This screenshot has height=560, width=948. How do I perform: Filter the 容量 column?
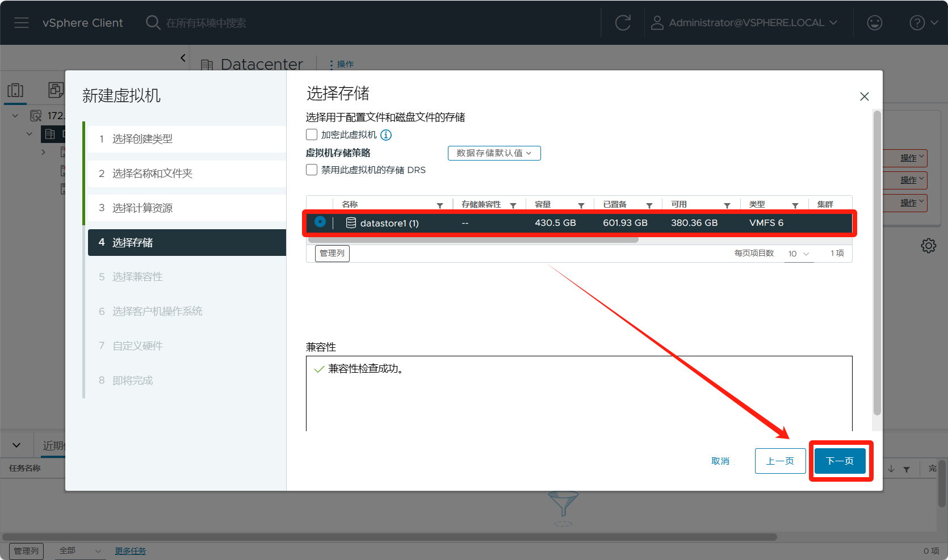click(x=581, y=205)
